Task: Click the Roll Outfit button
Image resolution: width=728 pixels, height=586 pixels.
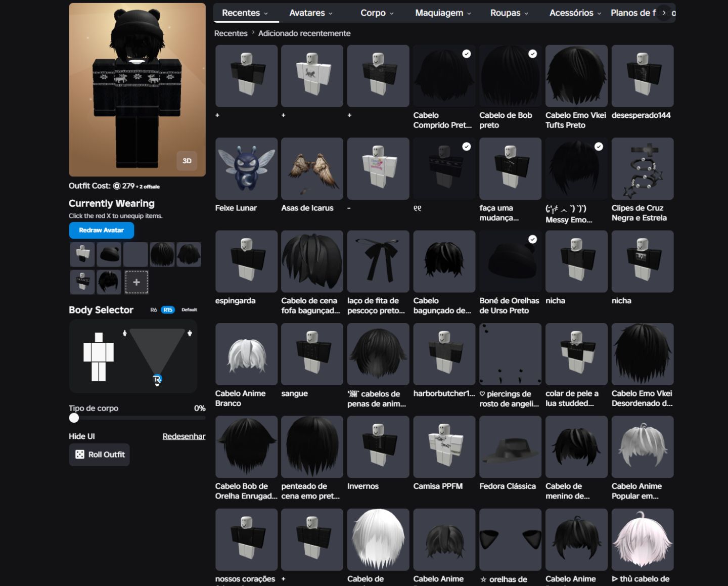Action: pos(100,455)
